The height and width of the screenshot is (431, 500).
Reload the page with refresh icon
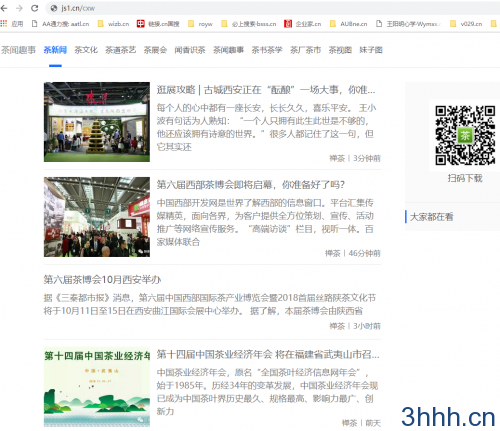coord(35,8)
